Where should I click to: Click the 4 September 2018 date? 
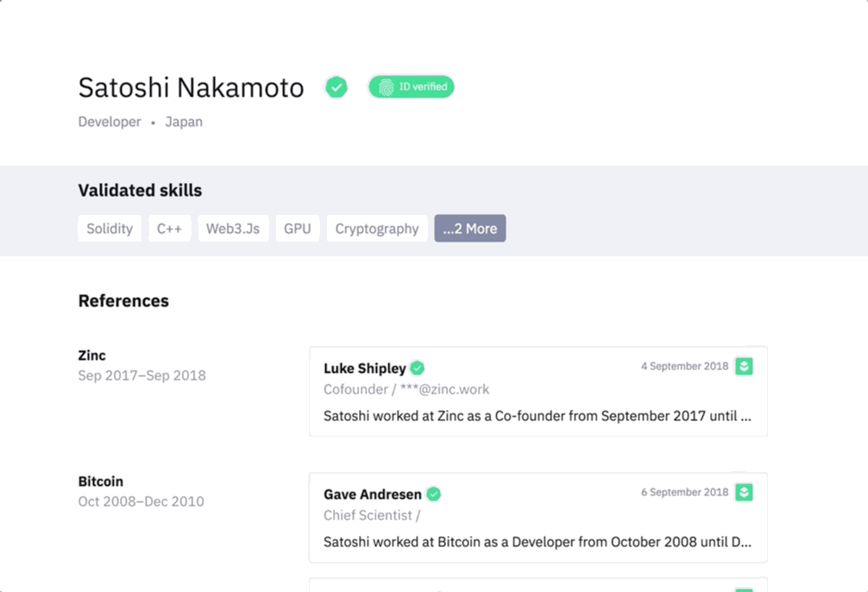pos(685,366)
